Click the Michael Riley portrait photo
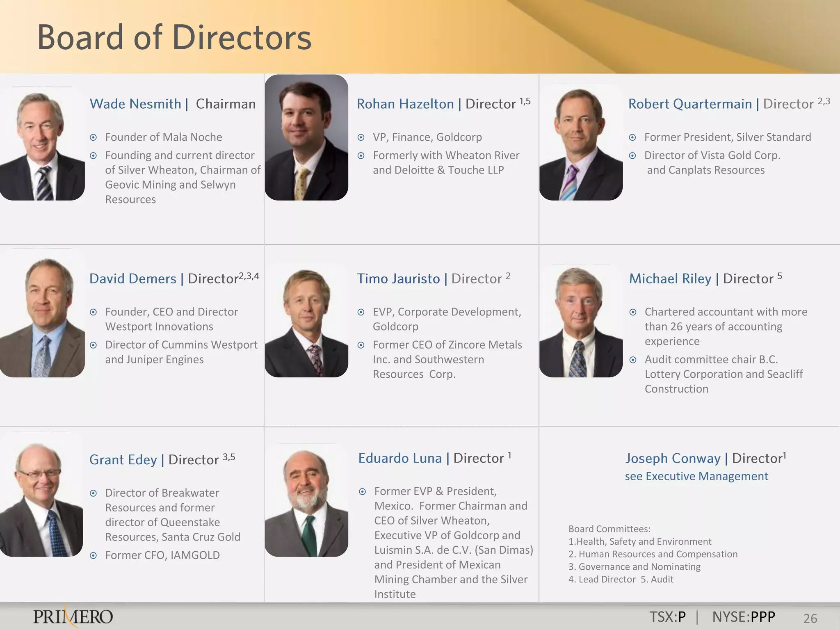Image resolution: width=840 pixels, height=630 pixels. tap(581, 321)
